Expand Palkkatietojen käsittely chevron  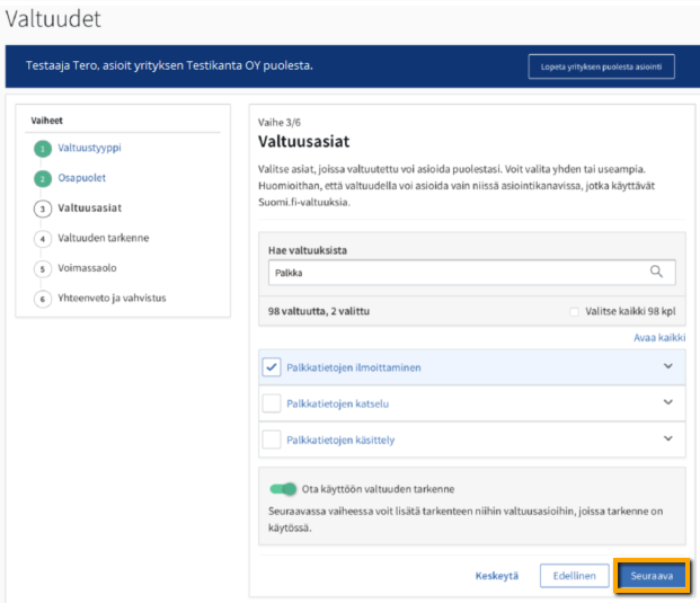pyautogui.click(x=668, y=438)
